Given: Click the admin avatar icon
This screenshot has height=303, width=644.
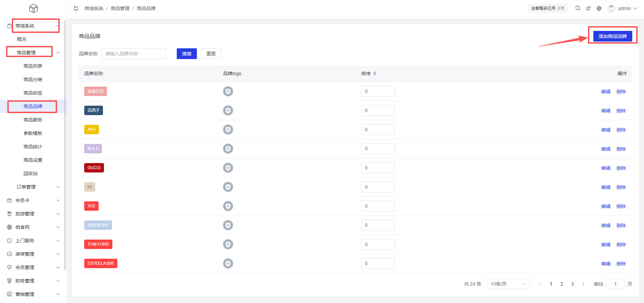Looking at the screenshot, I should tap(611, 8).
